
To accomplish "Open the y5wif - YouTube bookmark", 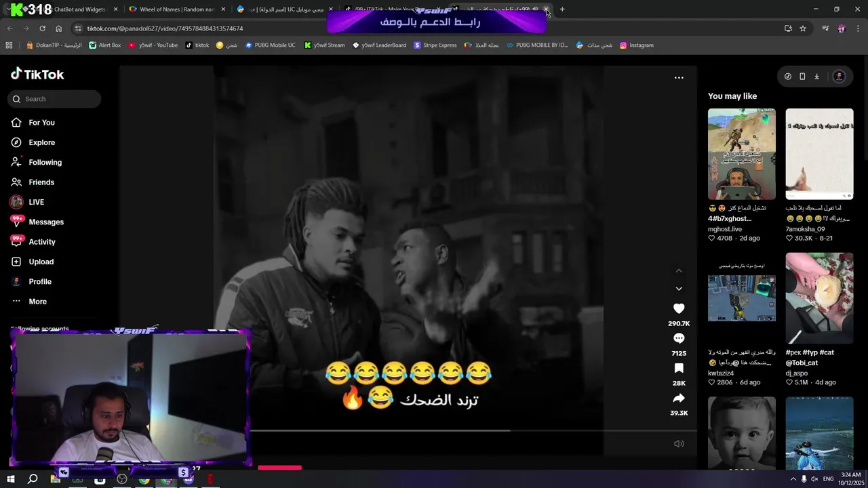I will (x=153, y=45).
